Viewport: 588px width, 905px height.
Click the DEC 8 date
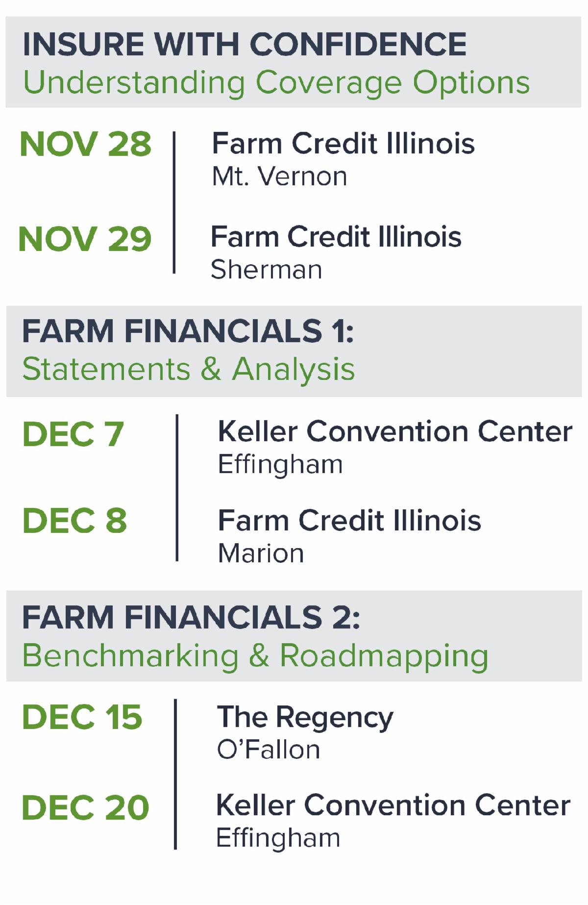(x=74, y=520)
